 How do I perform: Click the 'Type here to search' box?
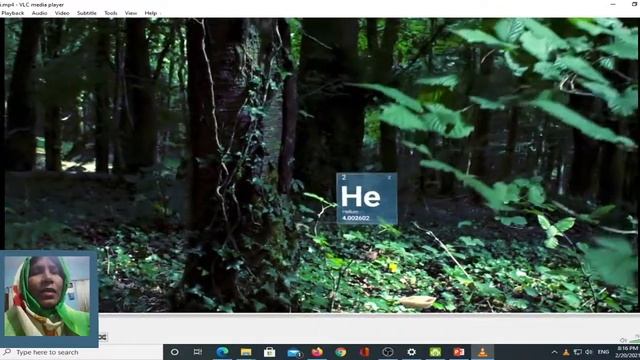click(x=82, y=352)
